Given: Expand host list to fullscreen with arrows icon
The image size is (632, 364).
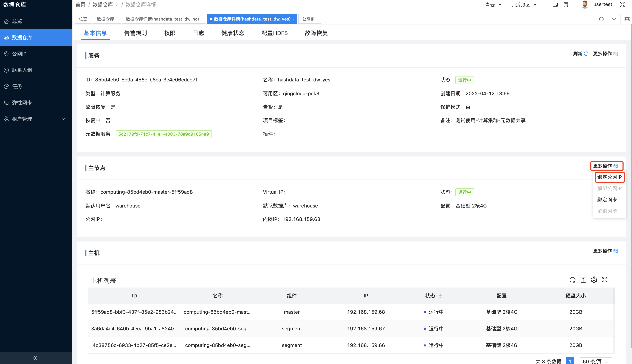Looking at the screenshot, I should click(605, 280).
